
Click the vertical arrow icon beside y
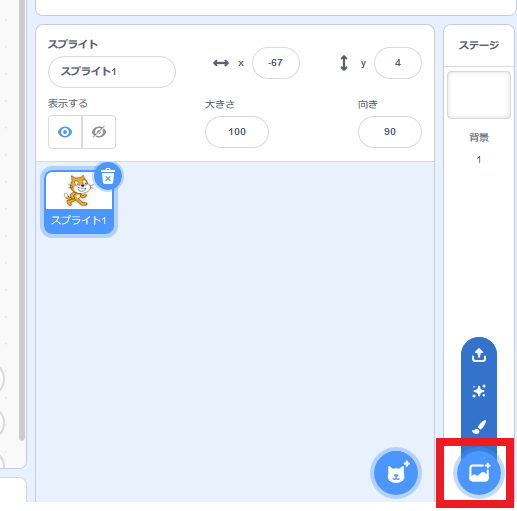tap(344, 63)
